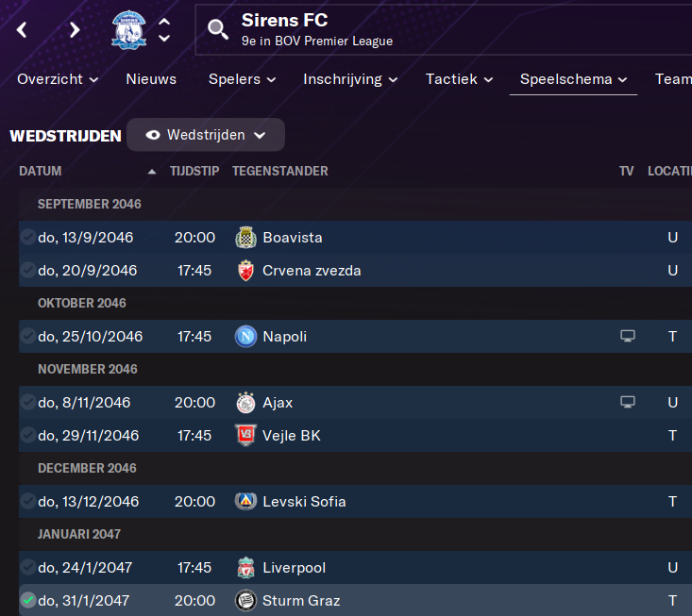Go back with the left arrow
Screen dimensions: 692x616
[x=23, y=29]
